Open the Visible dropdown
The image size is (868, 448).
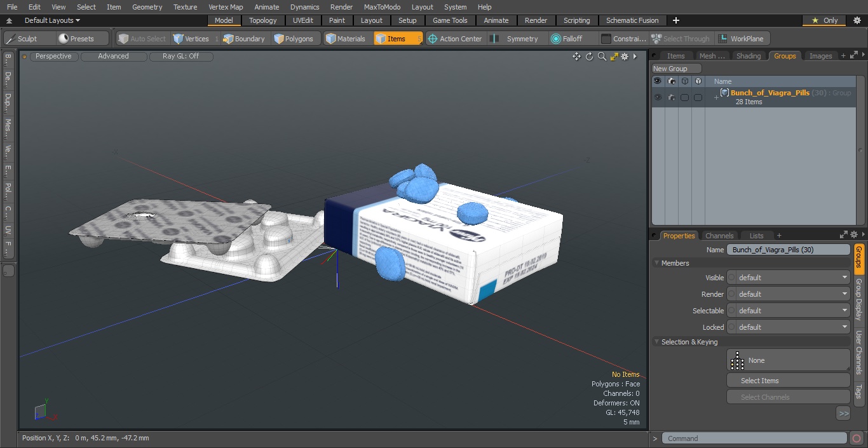(x=788, y=278)
